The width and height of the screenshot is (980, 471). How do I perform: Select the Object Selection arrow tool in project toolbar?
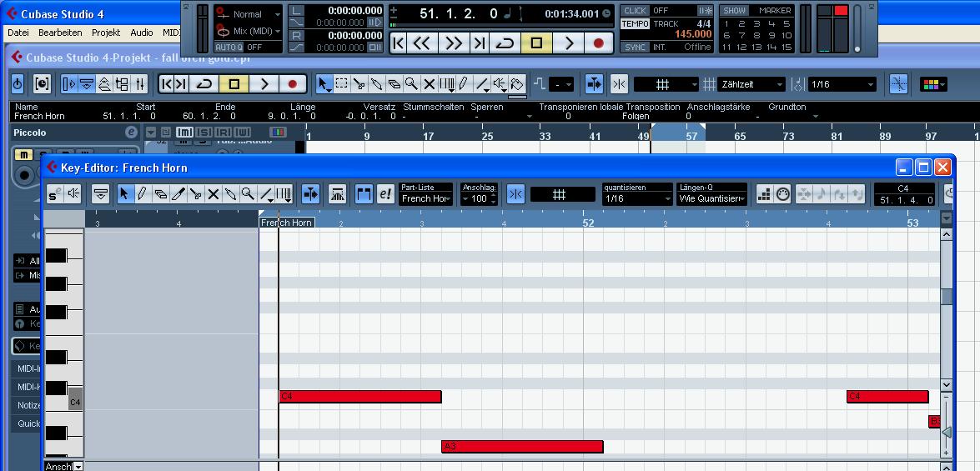(324, 83)
